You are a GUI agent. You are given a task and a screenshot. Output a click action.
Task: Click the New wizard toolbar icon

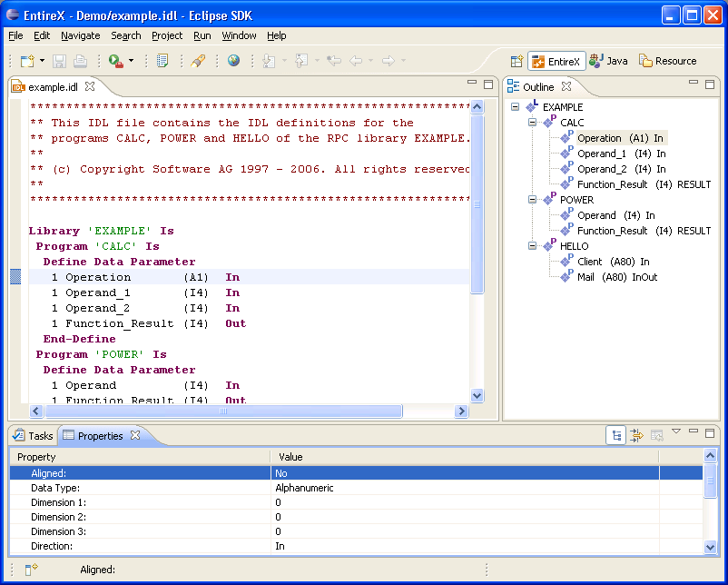click(27, 61)
